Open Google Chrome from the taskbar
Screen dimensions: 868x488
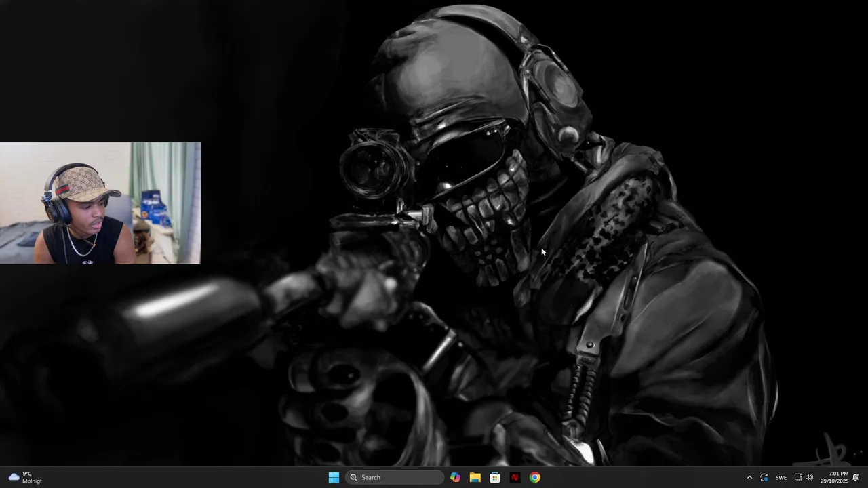coord(535,477)
